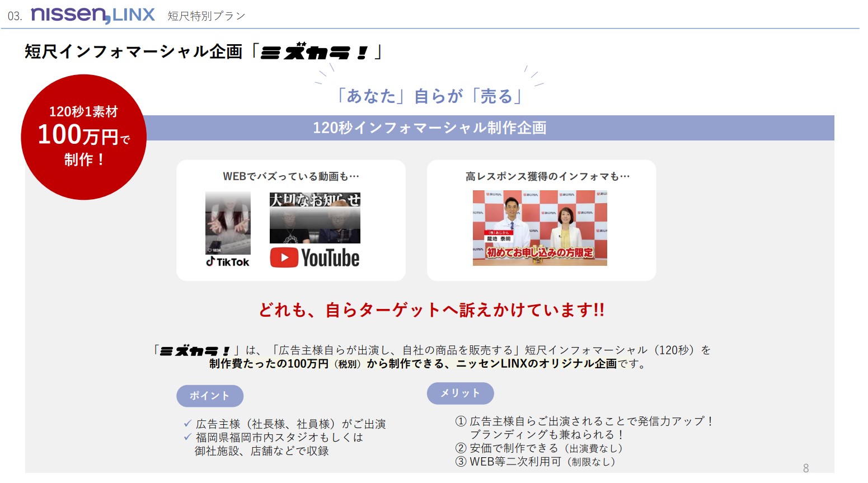Viewport: 868px width, 483px height.
Task: Select merit ② 安価で制作できる（出演費なし）
Action: tap(539, 448)
